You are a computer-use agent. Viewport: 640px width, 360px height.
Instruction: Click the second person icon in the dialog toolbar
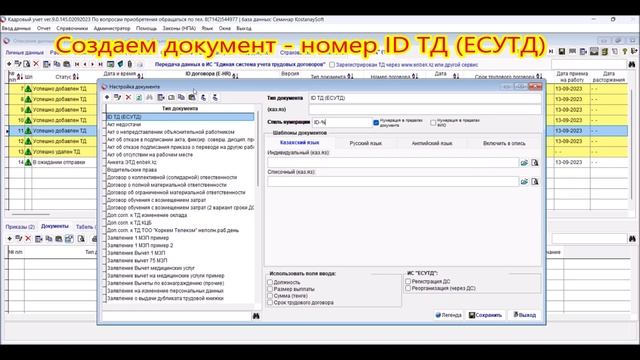pos(215,97)
